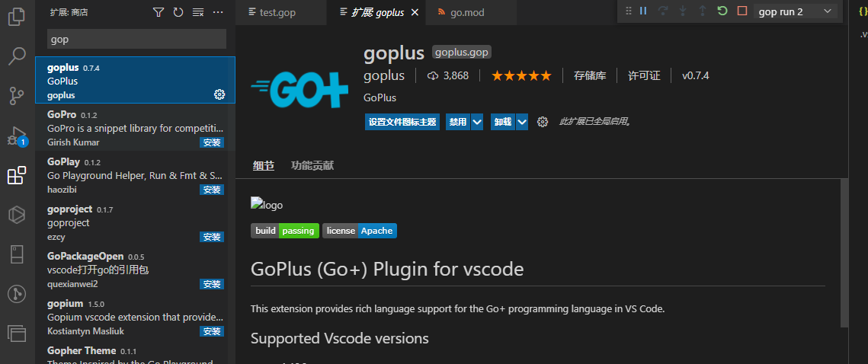The image size is (868, 364).
Task: Pause the debug session
Action: [643, 11]
